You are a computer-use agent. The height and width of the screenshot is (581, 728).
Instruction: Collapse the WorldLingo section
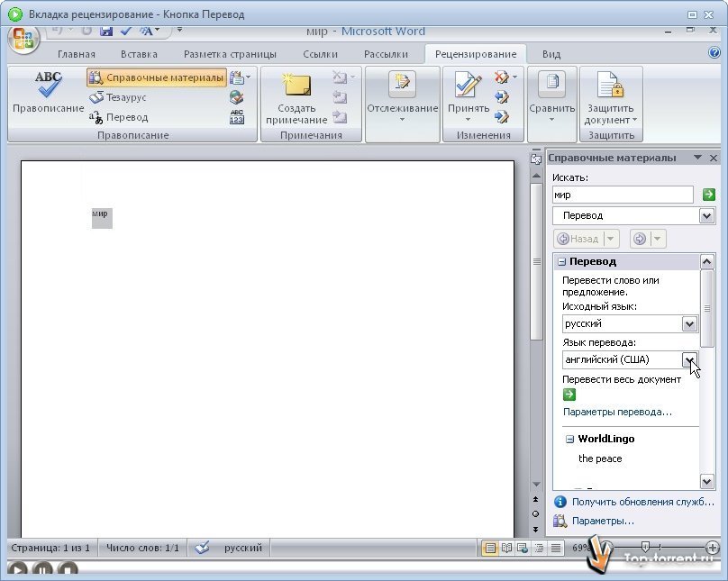click(569, 439)
